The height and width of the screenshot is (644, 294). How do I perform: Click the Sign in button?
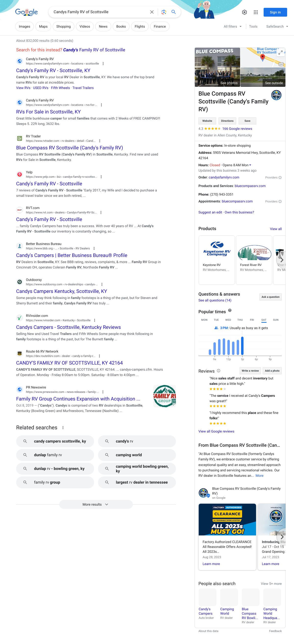275,12
